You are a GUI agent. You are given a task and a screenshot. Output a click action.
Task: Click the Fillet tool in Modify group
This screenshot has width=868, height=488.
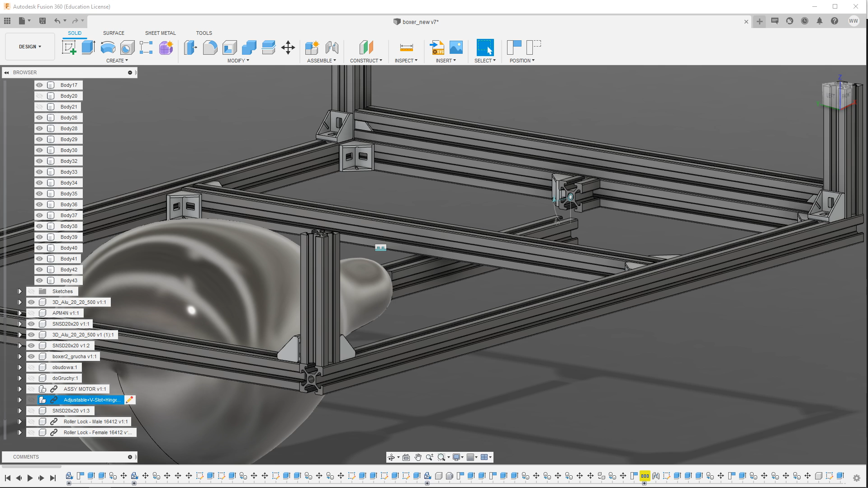(210, 47)
